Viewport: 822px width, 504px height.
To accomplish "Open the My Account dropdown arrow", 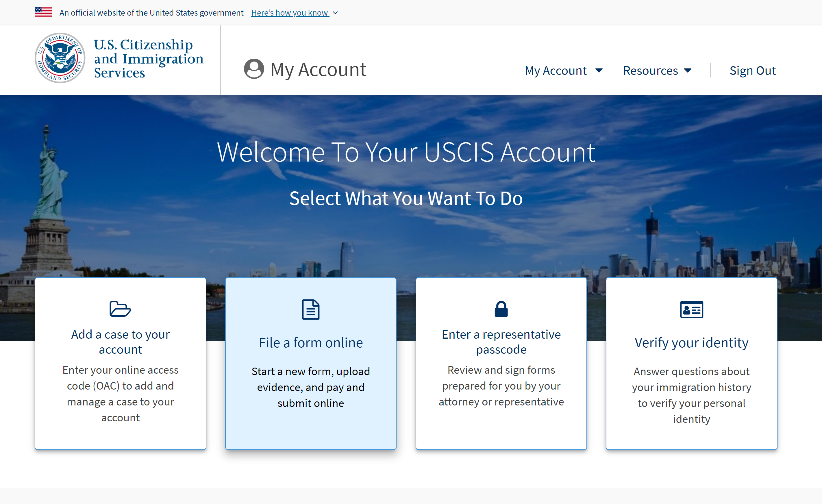I will pos(599,71).
